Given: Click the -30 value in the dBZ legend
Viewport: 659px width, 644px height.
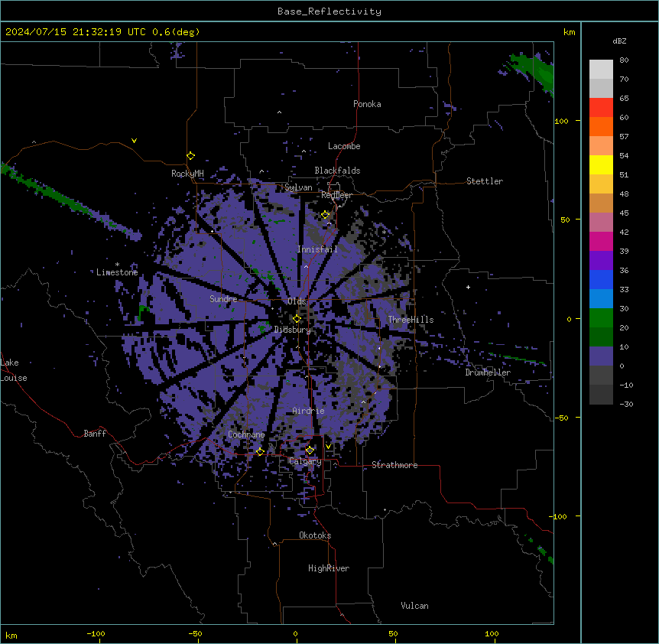Looking at the screenshot, I should click(626, 405).
